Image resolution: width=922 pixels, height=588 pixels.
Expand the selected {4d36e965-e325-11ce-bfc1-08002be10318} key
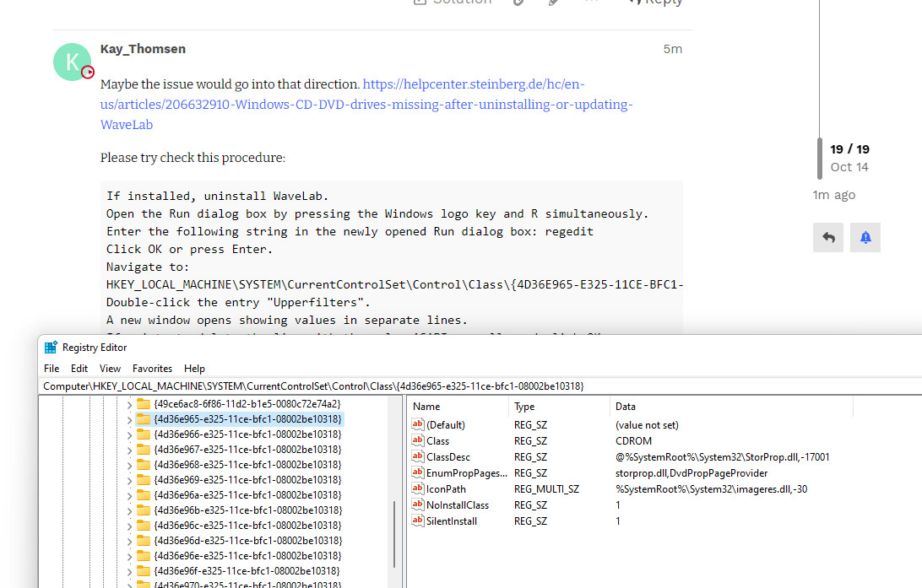(129, 420)
